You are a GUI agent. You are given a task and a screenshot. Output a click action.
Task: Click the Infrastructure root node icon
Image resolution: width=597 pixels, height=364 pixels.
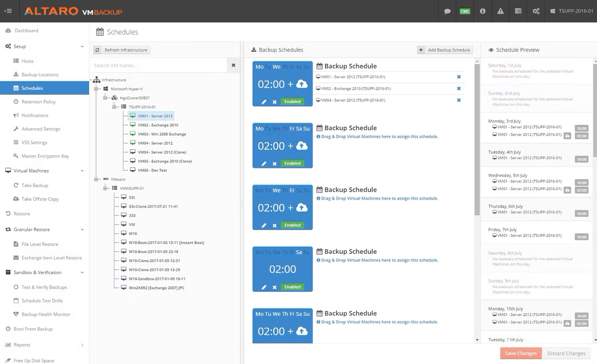click(96, 80)
